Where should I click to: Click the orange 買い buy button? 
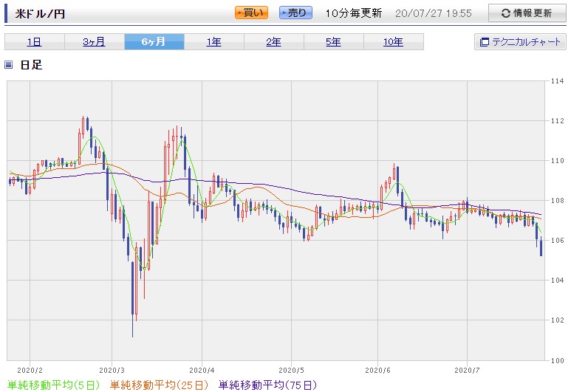tap(251, 13)
